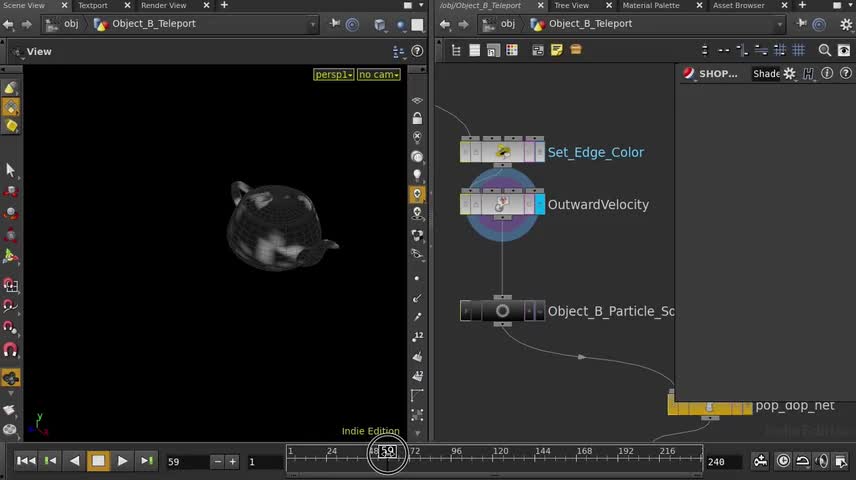Toggle the viewport lock icon

pos(417,118)
